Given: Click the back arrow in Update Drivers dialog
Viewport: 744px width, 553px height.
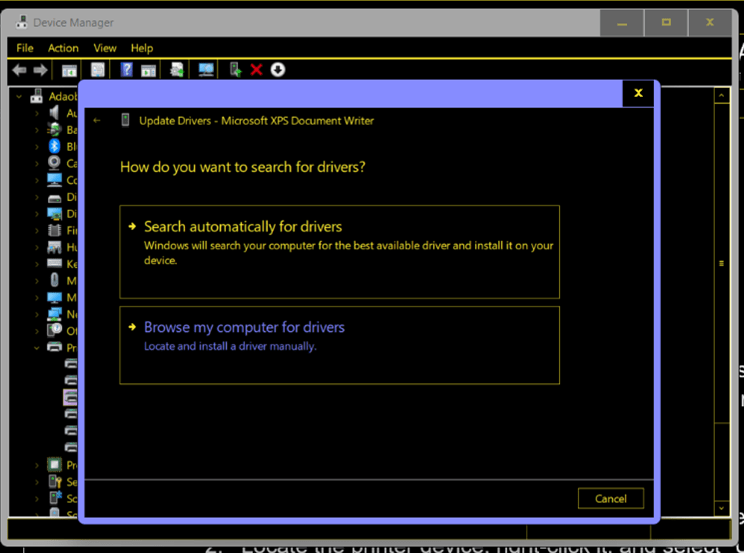Looking at the screenshot, I should pos(97,121).
